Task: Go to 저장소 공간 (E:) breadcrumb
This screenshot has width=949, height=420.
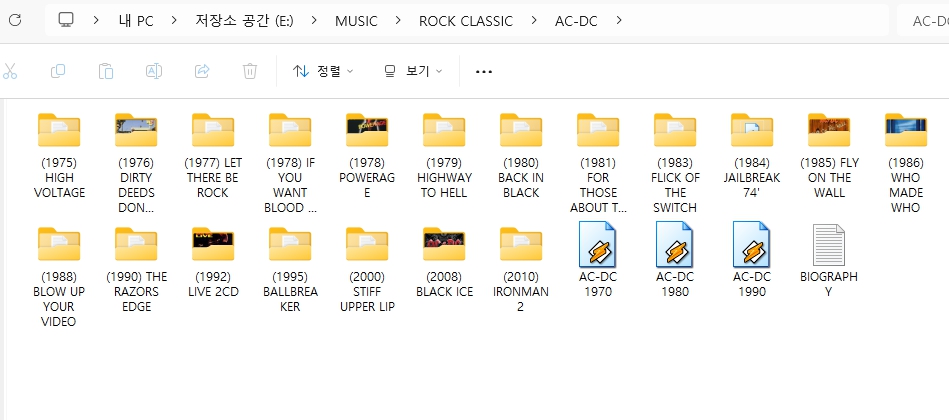Action: 244,21
